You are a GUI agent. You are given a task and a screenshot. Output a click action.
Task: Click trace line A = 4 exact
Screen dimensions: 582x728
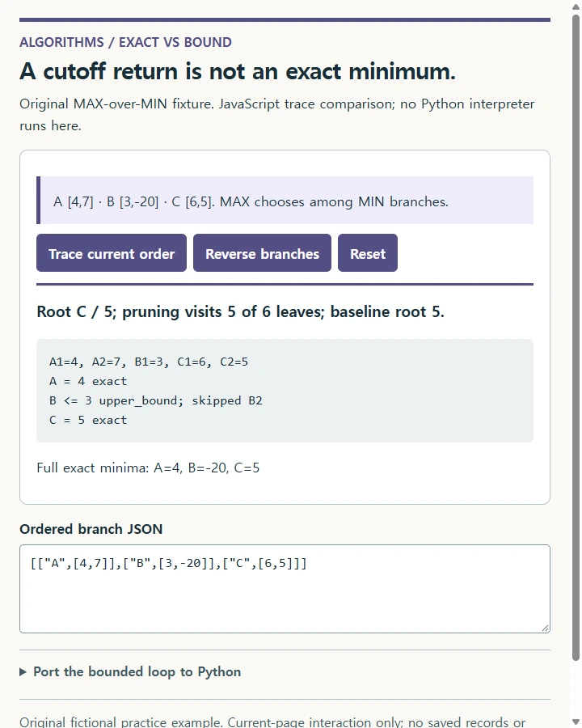coord(88,381)
